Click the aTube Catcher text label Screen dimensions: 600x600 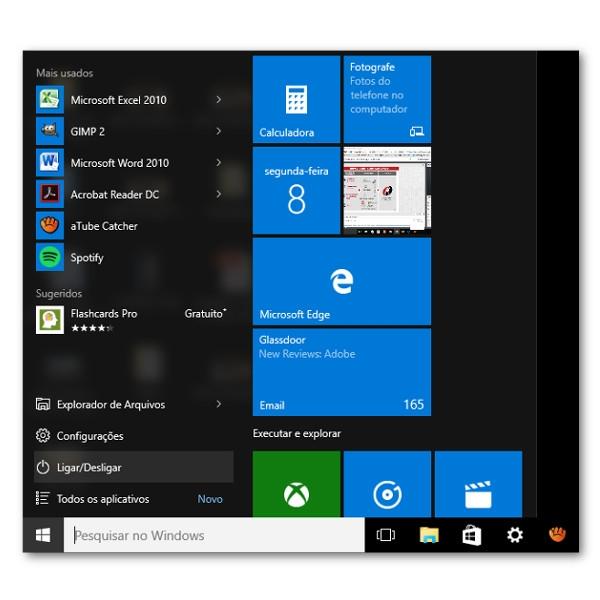[104, 226]
